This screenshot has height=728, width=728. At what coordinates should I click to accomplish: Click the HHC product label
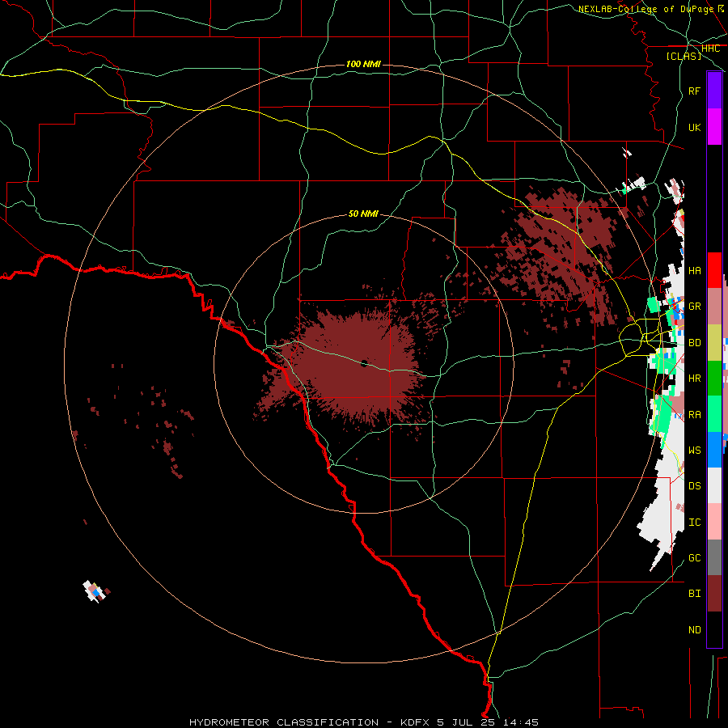click(710, 49)
